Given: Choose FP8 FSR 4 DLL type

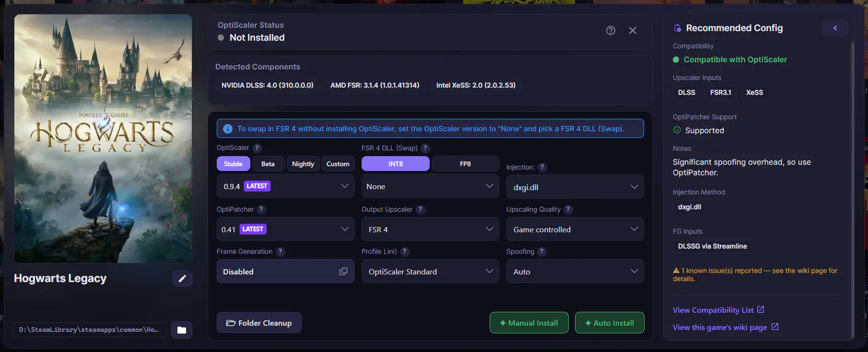Looking at the screenshot, I should (465, 164).
